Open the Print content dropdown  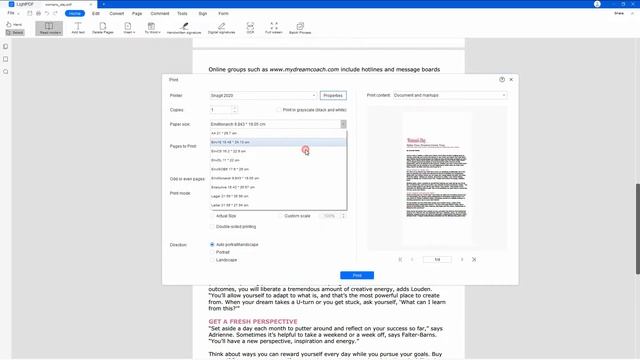pos(450,95)
